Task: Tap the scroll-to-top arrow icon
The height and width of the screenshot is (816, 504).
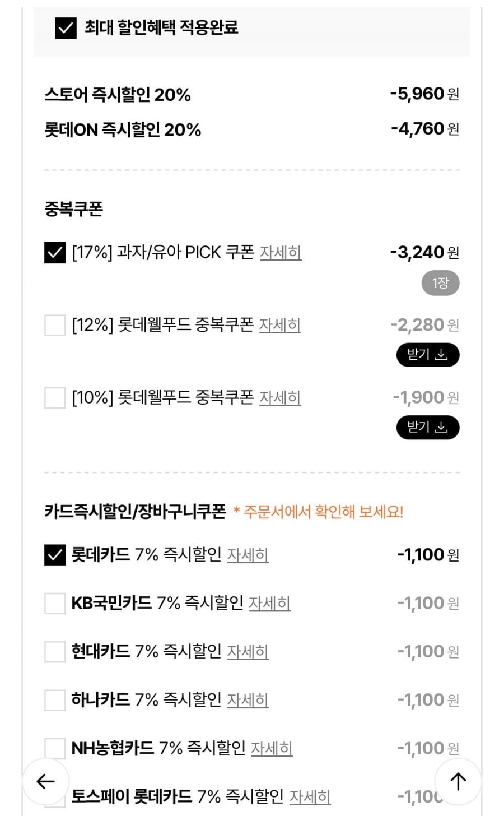Action: (458, 781)
